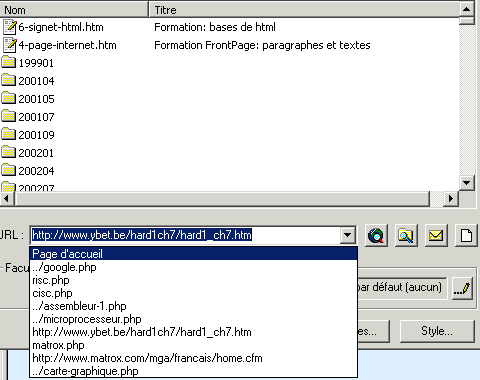The width and height of the screenshot is (480, 380).
Task: Choose matrox.com home.cfm entry in list
Action: click(x=194, y=358)
